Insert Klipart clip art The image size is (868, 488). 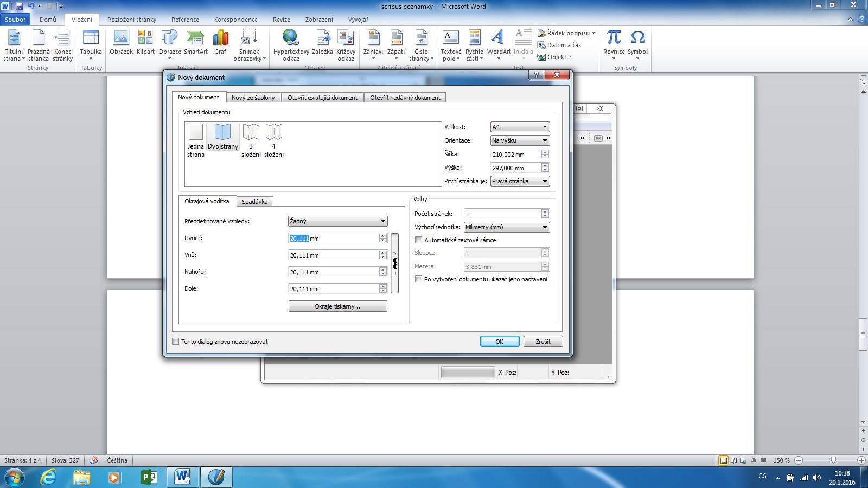[x=145, y=42]
